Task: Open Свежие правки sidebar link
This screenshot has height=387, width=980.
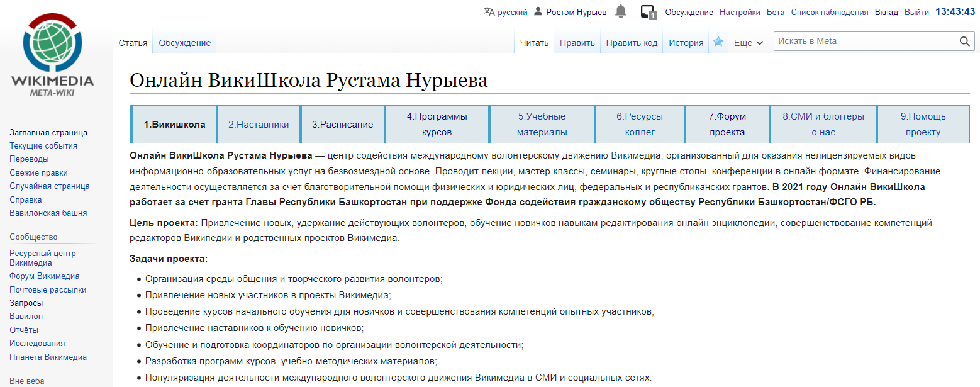Action: tap(38, 172)
